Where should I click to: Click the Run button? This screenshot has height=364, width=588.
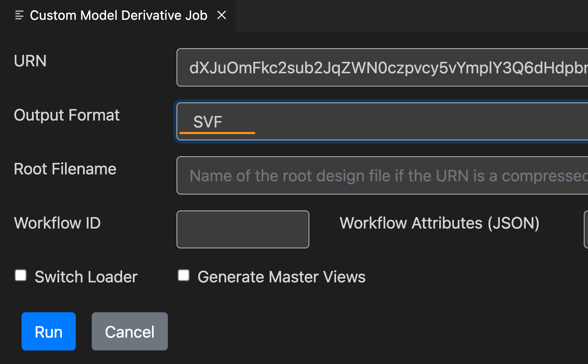(x=48, y=331)
